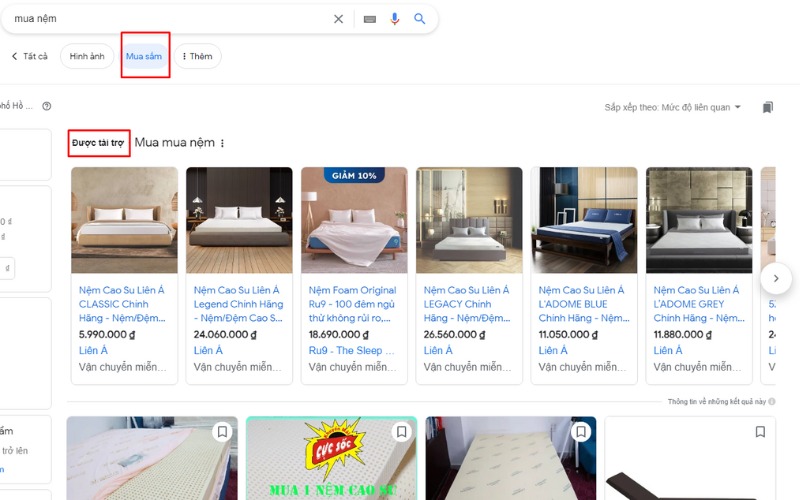Switch to the 'Hình ảnh' tab
The image size is (800, 500).
point(87,56)
